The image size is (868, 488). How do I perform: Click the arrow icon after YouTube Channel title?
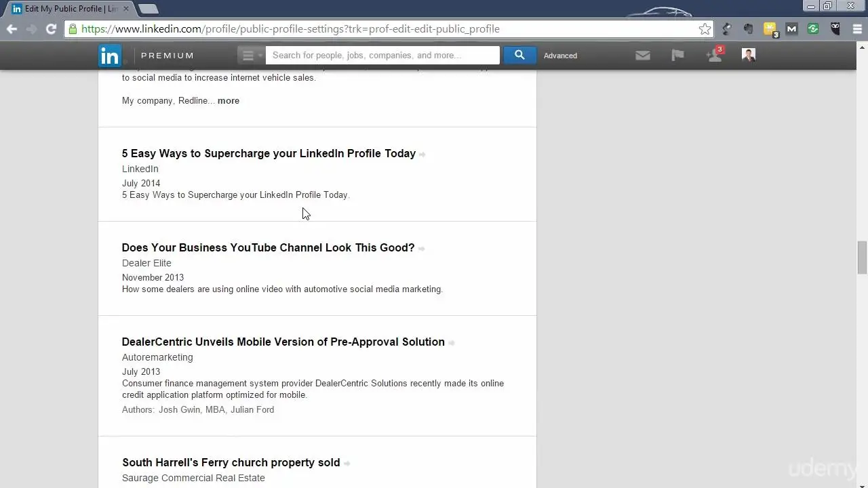421,249
